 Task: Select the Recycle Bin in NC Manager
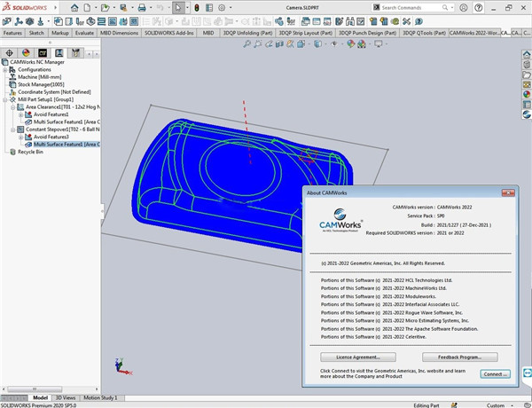(x=30, y=152)
